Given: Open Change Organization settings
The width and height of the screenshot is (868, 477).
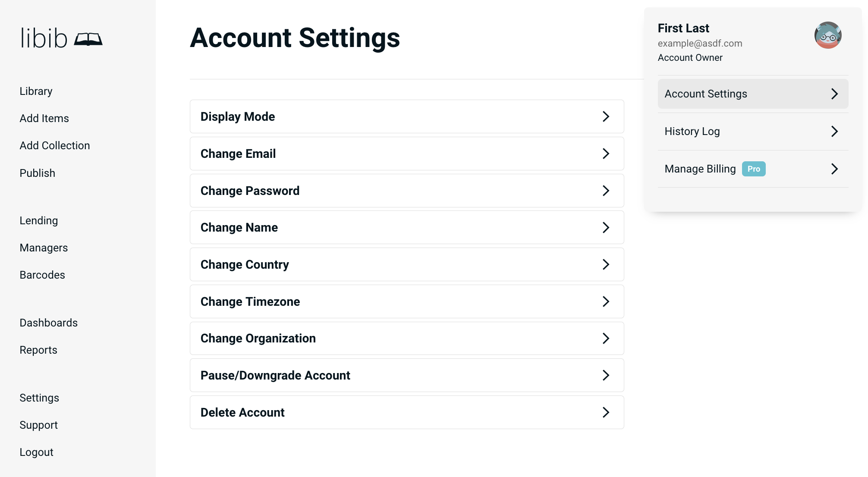Looking at the screenshot, I should point(406,339).
